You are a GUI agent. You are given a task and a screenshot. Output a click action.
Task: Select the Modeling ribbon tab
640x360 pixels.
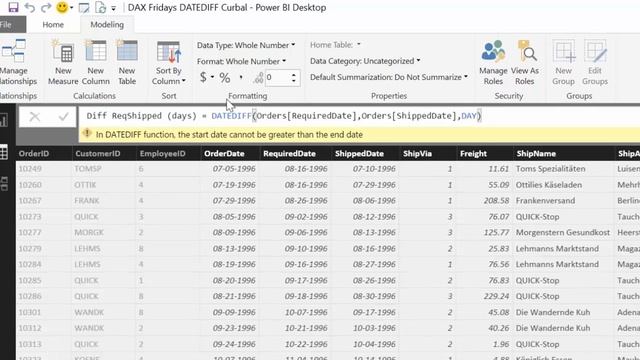pos(107,24)
